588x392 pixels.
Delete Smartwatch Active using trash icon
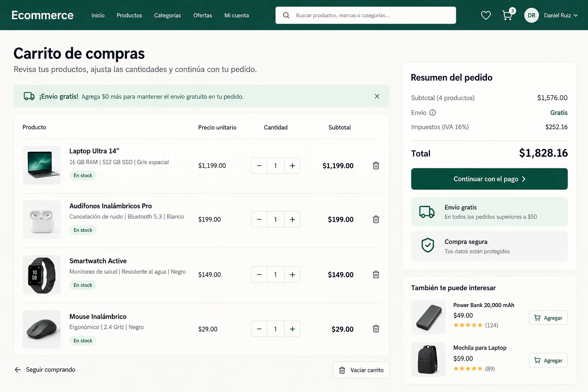coord(376,274)
